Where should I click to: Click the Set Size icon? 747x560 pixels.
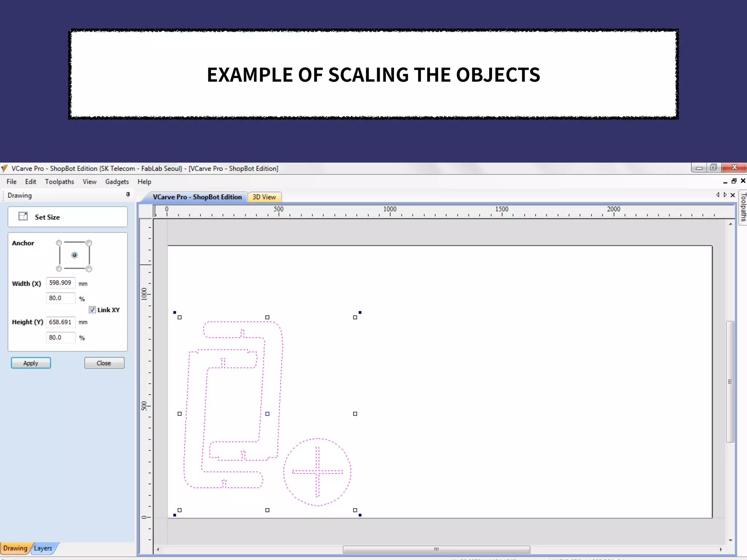[x=23, y=217]
